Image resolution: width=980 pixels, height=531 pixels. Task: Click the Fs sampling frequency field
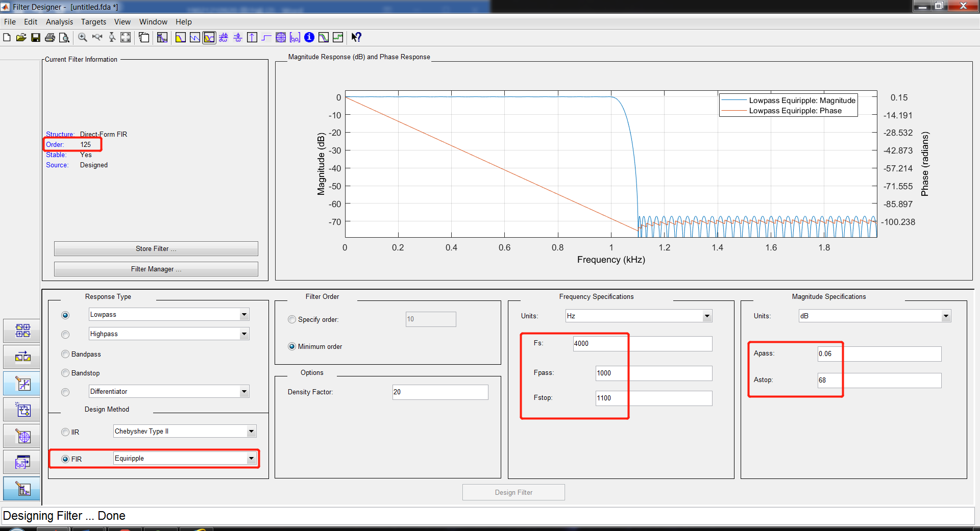pos(642,343)
